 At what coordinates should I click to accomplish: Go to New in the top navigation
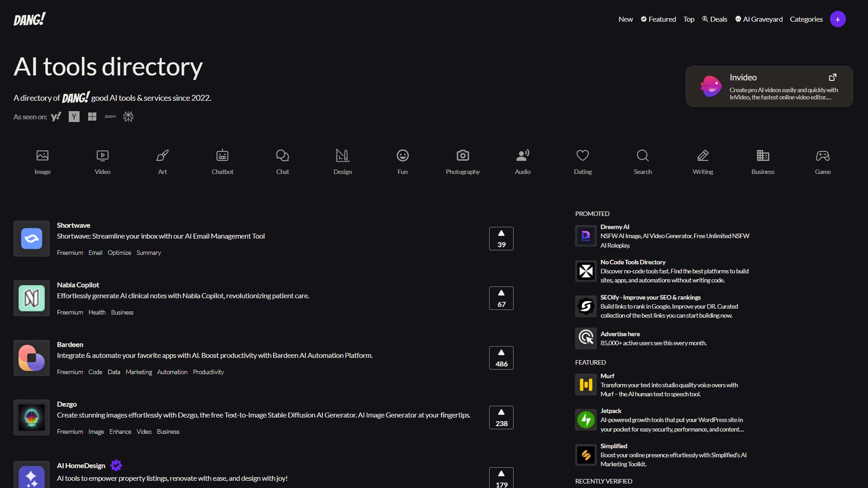626,19
